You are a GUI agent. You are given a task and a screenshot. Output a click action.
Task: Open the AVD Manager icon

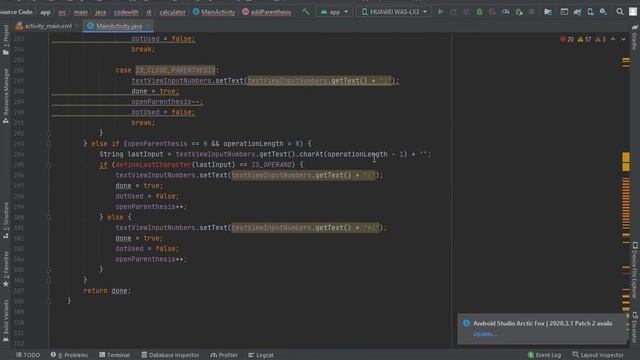pyautogui.click(x=590, y=12)
